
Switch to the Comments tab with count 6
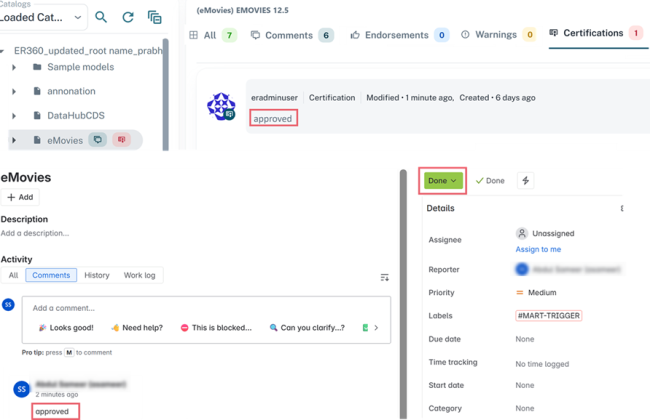(292, 35)
